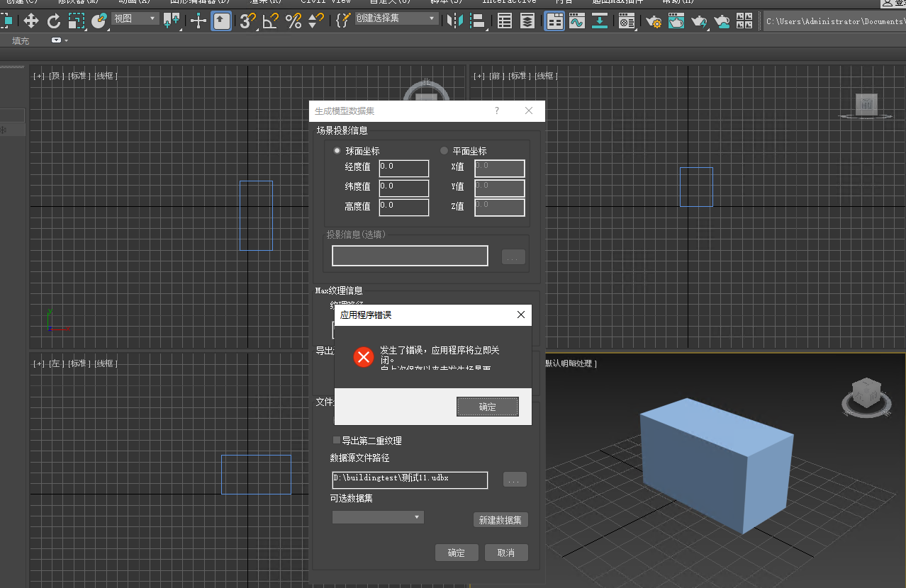Open Rendered Frame Window

click(x=676, y=21)
